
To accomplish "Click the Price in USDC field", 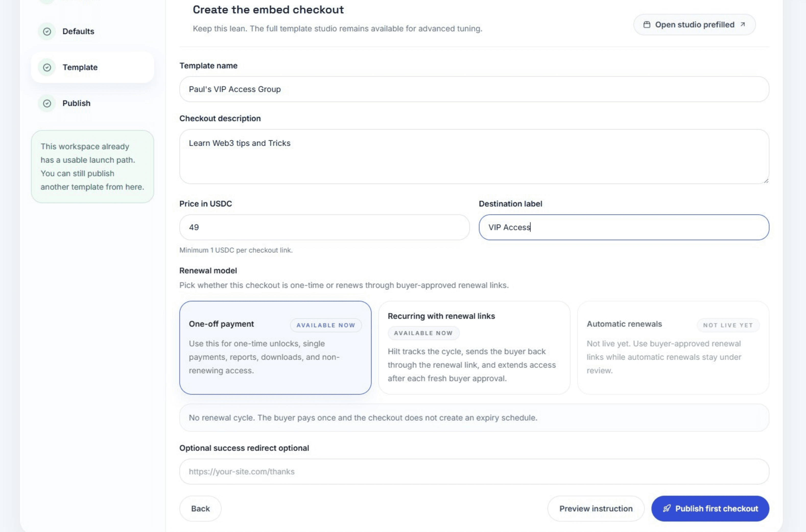I will [324, 227].
